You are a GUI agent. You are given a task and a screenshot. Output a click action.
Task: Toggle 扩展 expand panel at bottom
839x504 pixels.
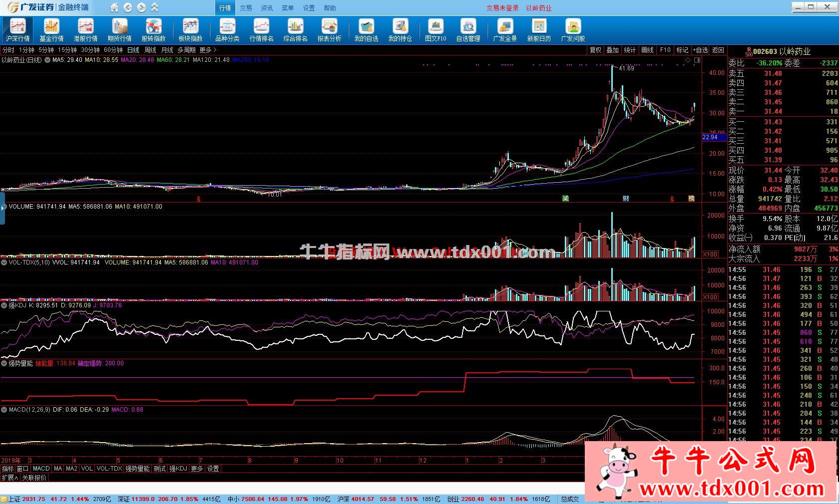pos(10,478)
